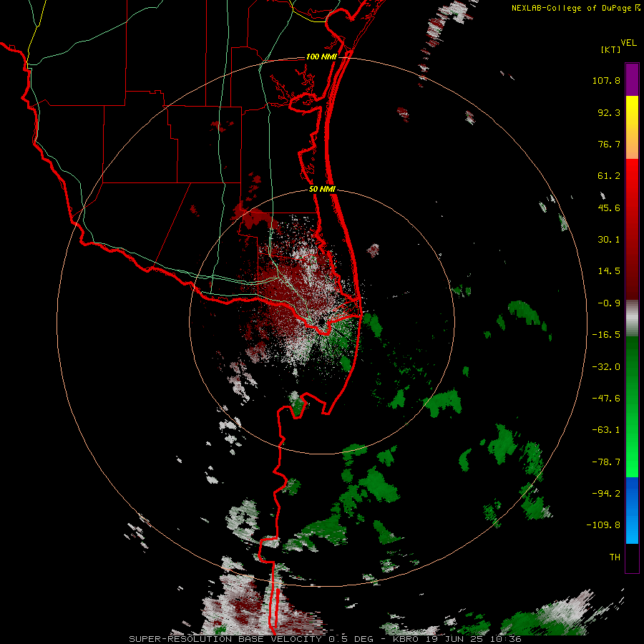Click the -32.0 velocity legend value

point(606,367)
